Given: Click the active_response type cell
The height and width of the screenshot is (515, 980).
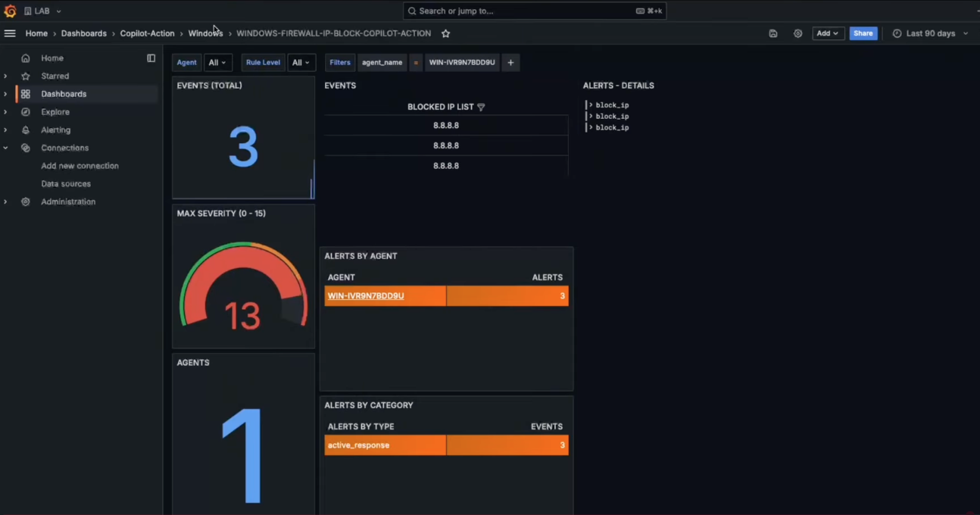Looking at the screenshot, I should (385, 445).
